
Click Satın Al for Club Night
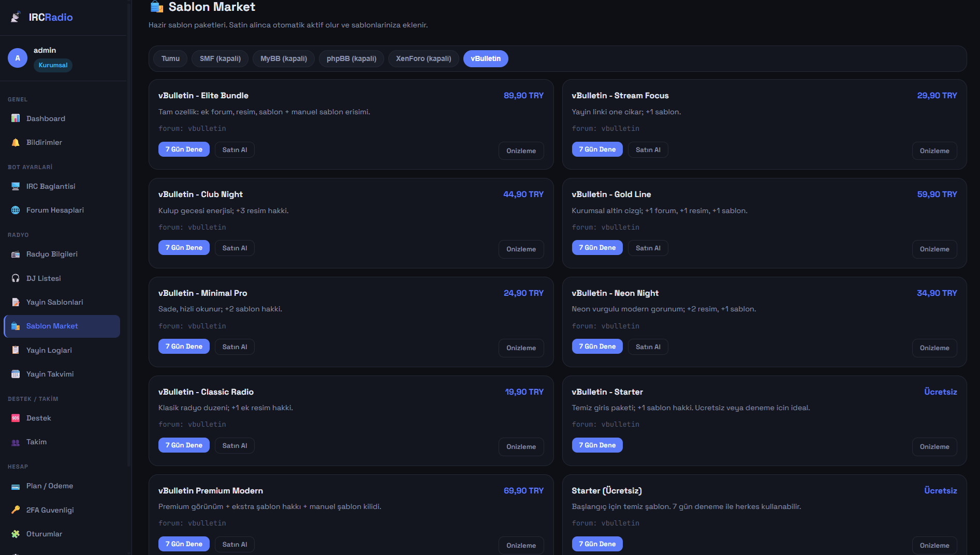coord(235,248)
